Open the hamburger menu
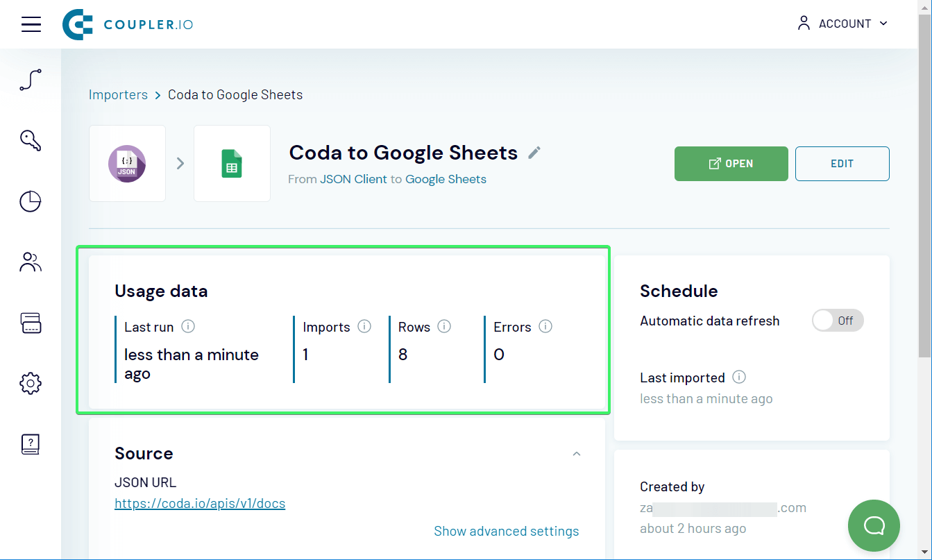The width and height of the screenshot is (932, 560). pos(31,24)
